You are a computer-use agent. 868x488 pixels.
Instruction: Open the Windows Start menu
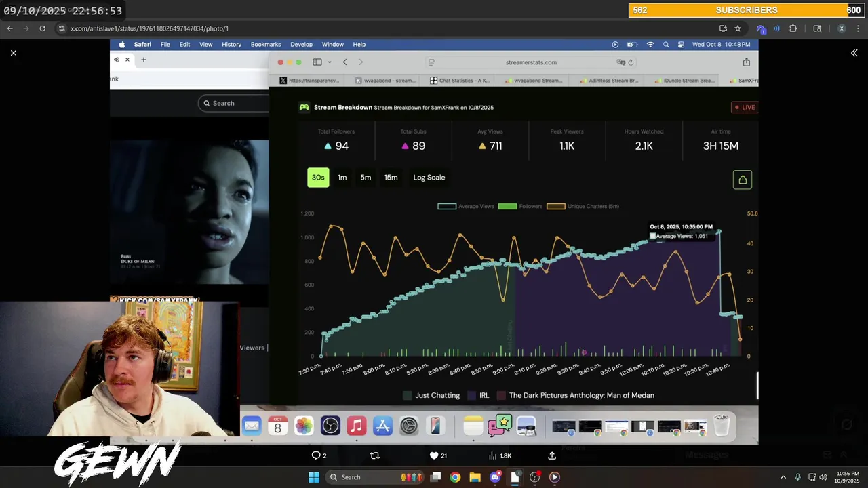coord(314,477)
